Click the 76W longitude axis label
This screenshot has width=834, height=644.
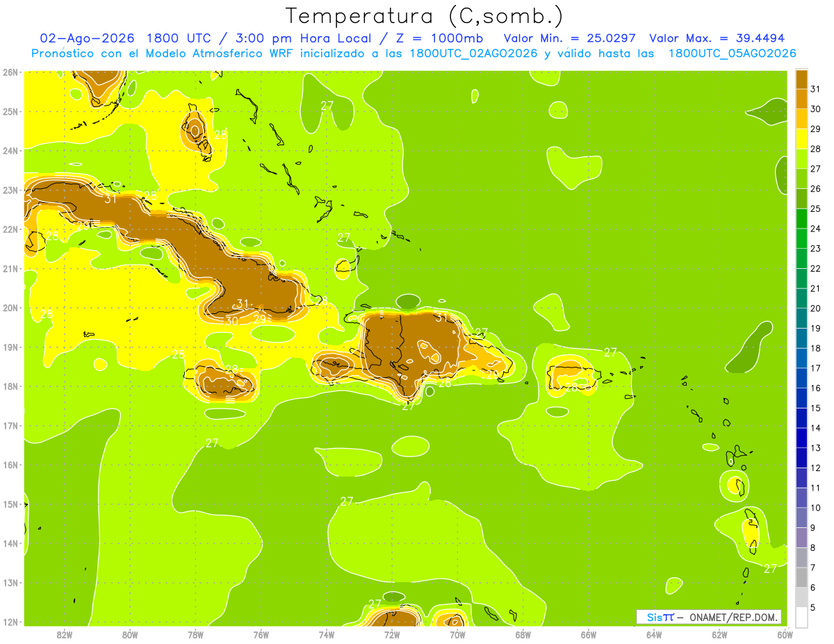(x=261, y=634)
